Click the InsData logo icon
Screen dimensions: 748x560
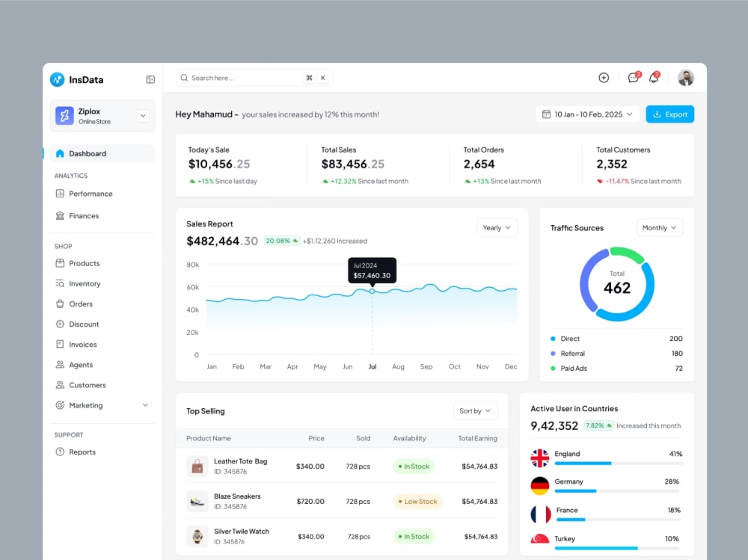click(x=58, y=79)
